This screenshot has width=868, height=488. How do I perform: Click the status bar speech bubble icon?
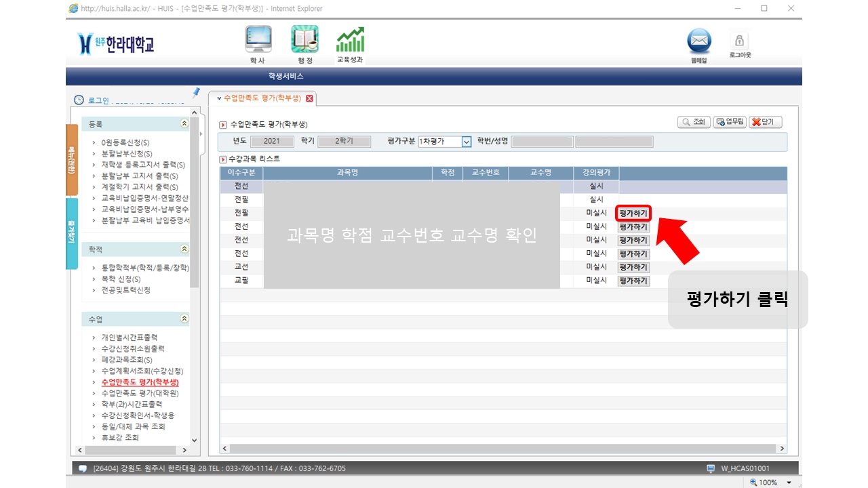click(83, 468)
